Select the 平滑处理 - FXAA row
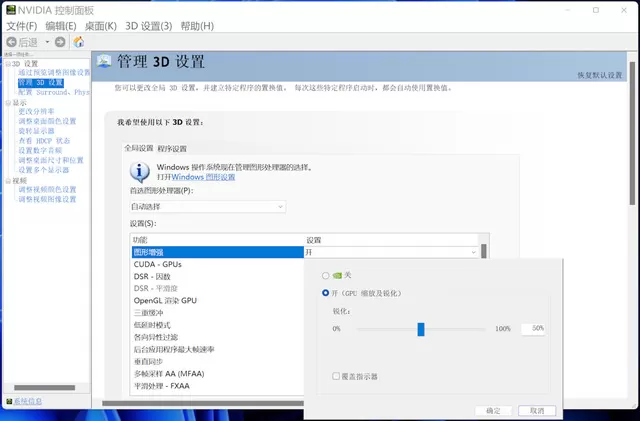Viewport: 640px width, 421px height. pos(218,386)
